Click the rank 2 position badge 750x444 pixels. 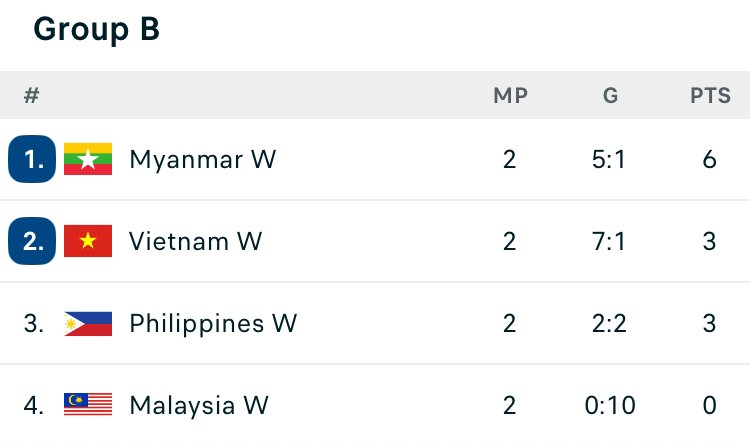pos(32,241)
